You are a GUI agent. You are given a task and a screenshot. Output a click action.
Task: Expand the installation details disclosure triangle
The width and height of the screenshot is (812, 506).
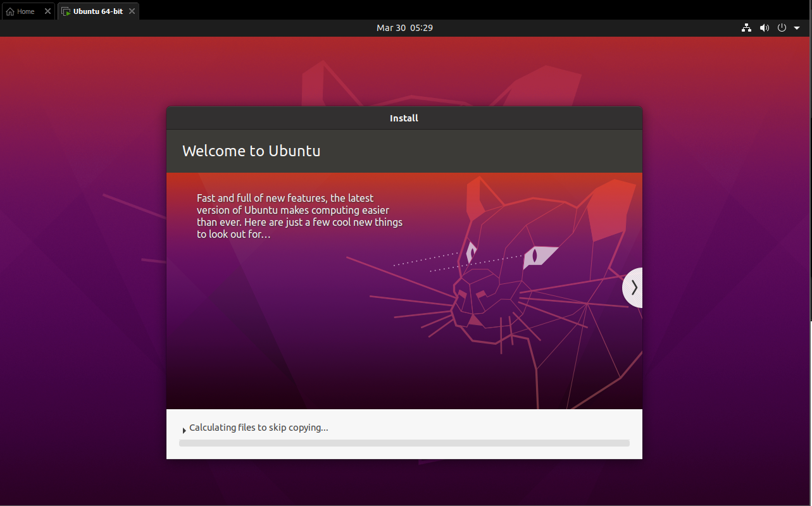(184, 430)
